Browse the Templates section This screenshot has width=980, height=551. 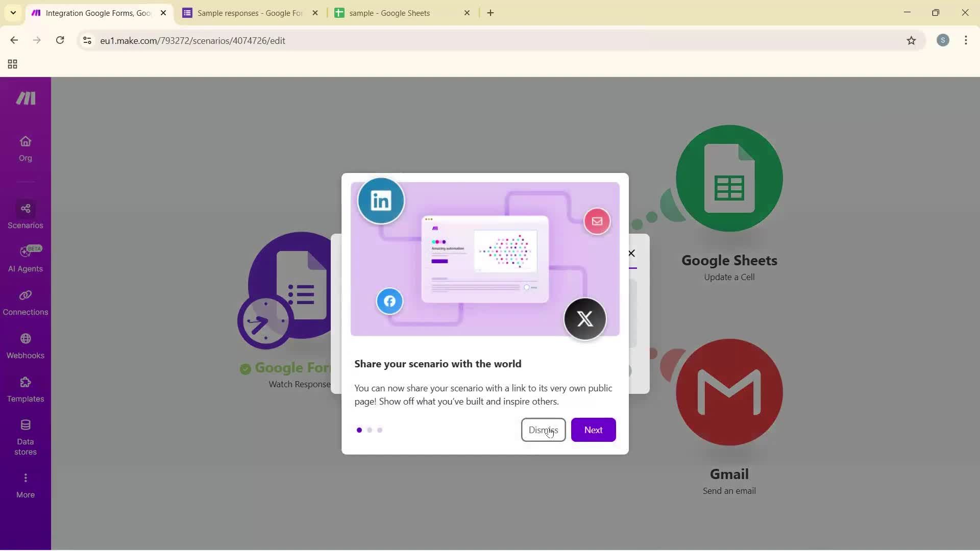click(x=25, y=389)
